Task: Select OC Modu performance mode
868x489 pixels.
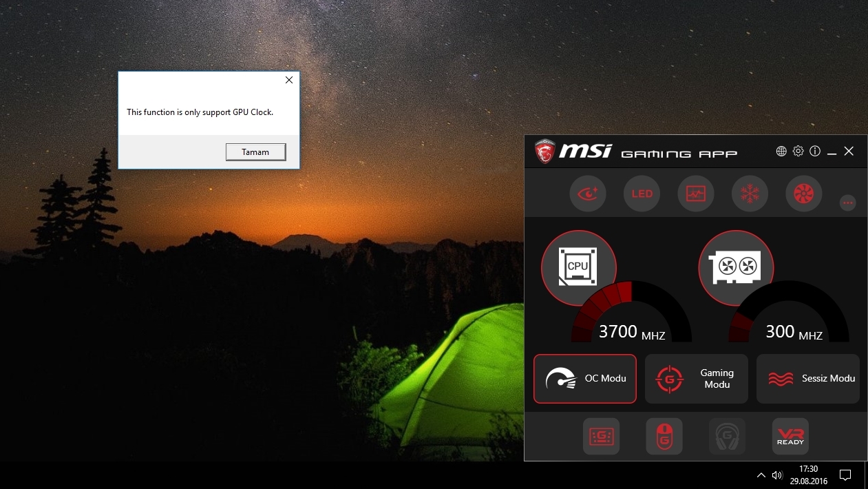Action: (x=585, y=379)
